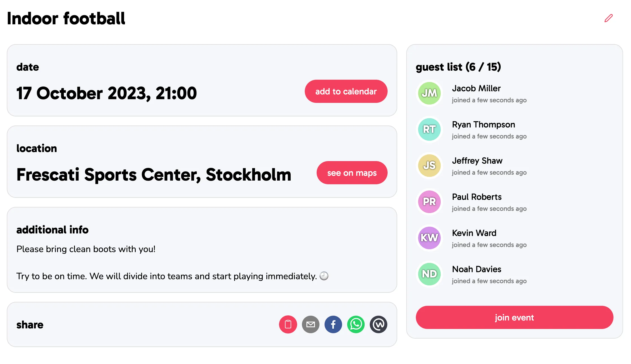Click Jacob Miller's JM avatar

(x=429, y=93)
